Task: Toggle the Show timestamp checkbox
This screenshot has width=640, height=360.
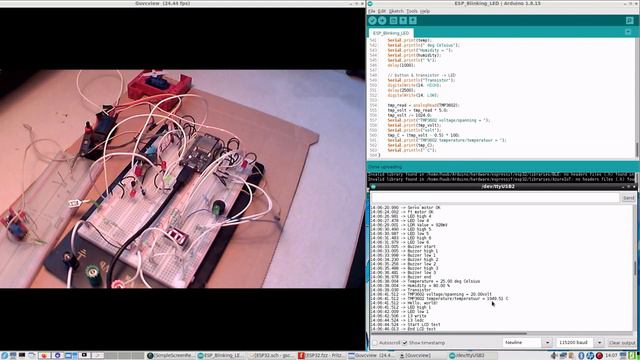Action: coord(405,343)
